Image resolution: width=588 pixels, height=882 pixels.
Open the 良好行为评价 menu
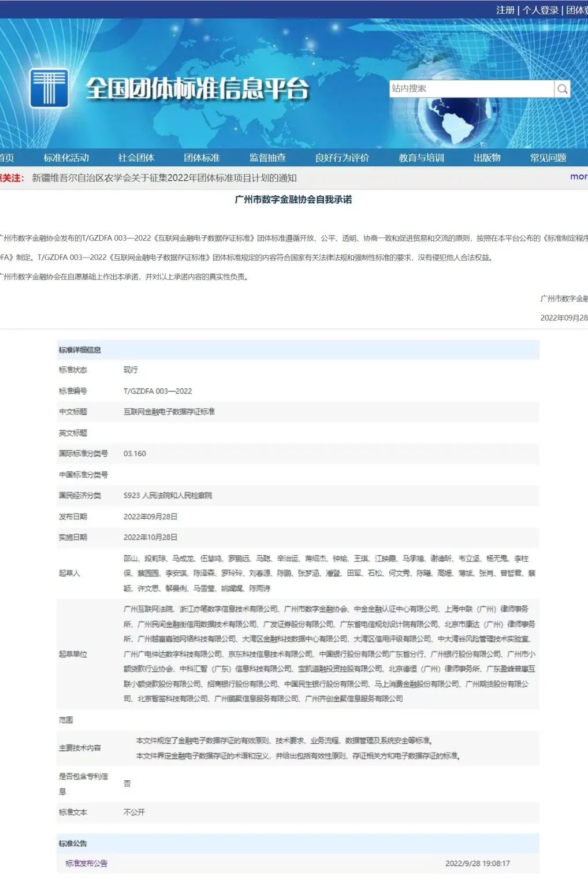[x=343, y=158]
